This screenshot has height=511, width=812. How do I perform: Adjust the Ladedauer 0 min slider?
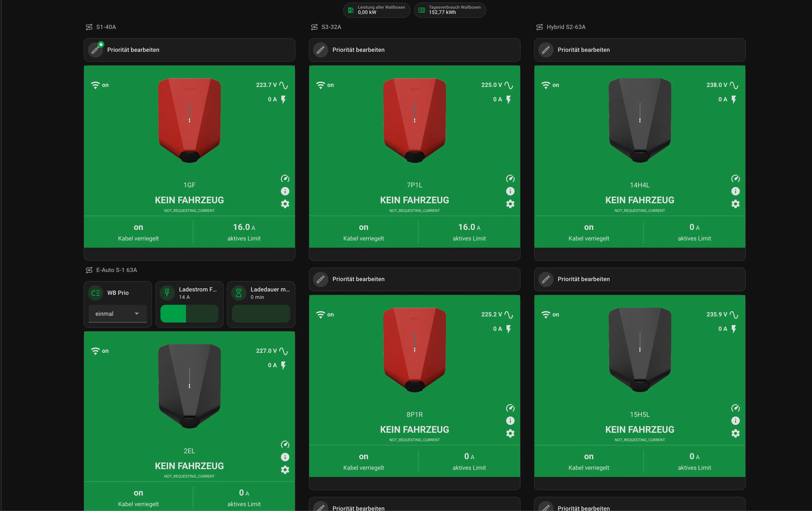tap(261, 314)
